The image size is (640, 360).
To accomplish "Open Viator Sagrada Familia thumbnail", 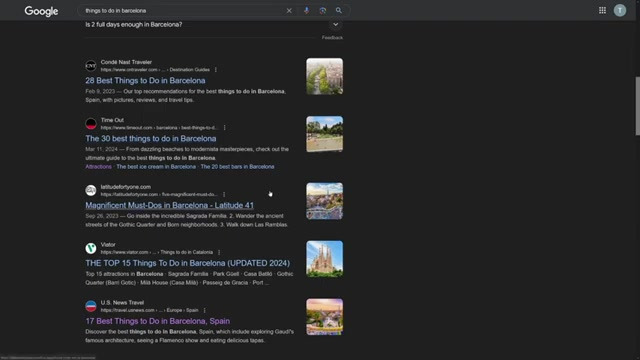I will pyautogui.click(x=324, y=259).
